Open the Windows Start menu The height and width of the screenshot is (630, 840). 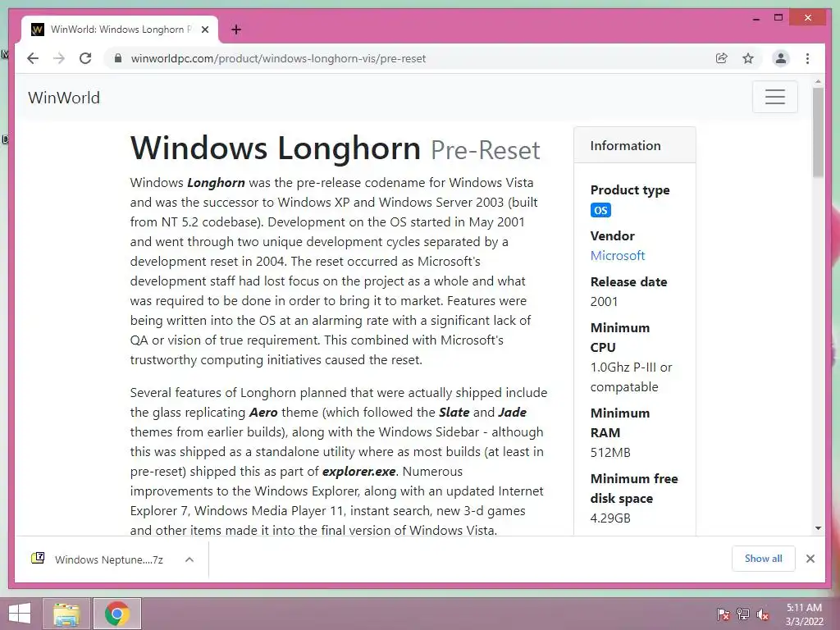[20, 614]
